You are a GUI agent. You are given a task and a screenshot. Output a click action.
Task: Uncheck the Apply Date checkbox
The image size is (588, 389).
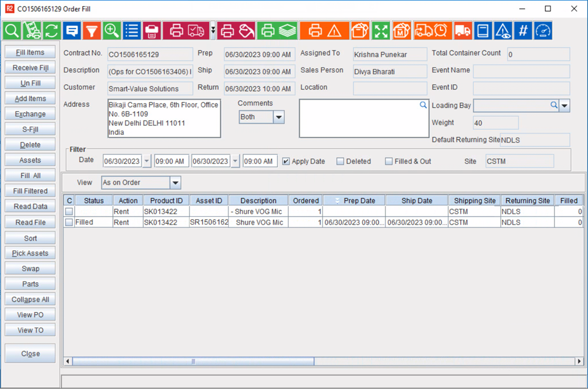click(286, 161)
